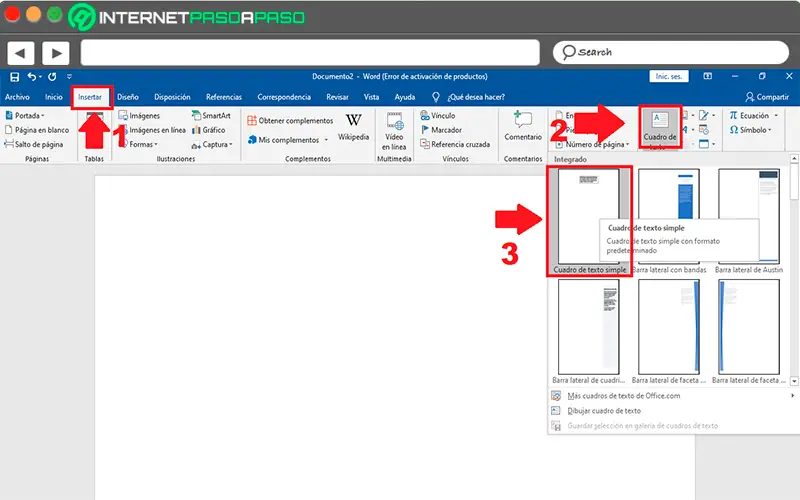
Task: Open the Número de página dropdown
Action: (592, 144)
